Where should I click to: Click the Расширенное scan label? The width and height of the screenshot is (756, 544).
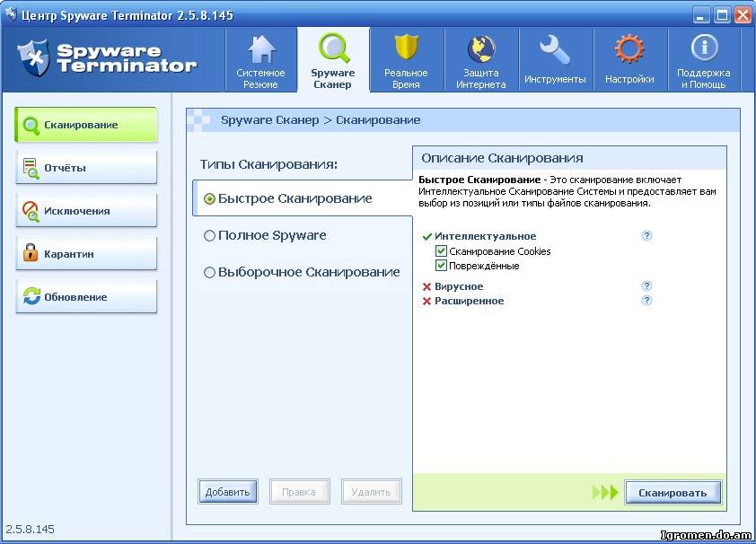(470, 301)
